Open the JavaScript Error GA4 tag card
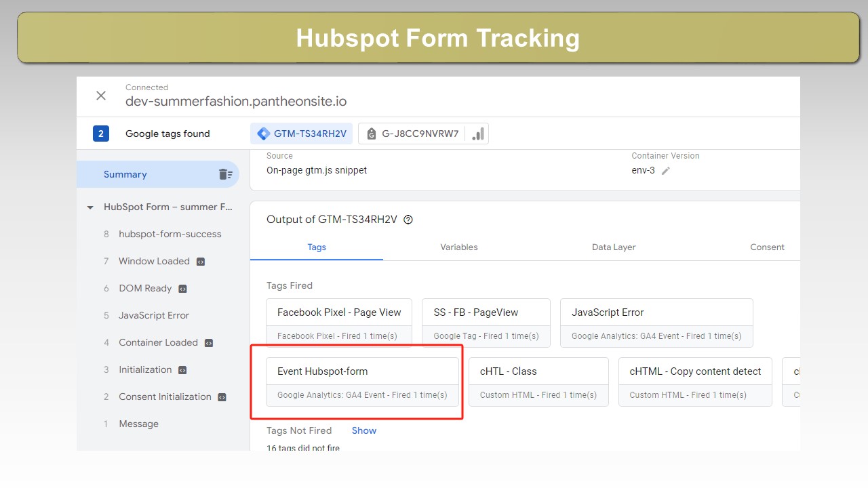This screenshot has height=488, width=868. click(x=656, y=323)
